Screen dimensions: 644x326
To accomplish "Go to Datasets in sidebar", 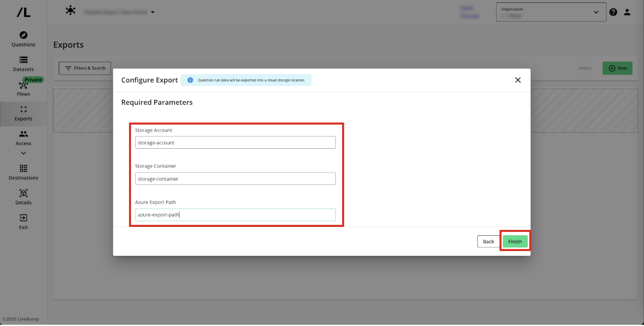I will [23, 60].
